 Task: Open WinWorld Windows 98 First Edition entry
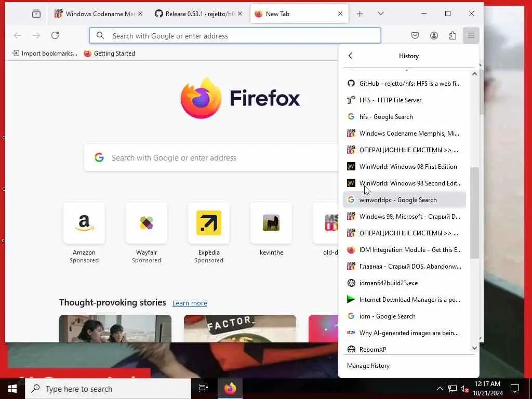point(404,167)
